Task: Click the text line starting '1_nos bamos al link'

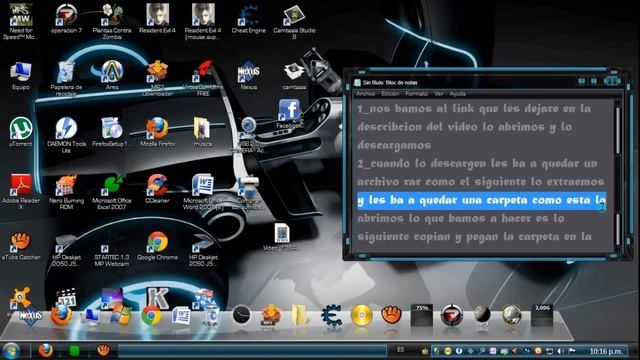Action: 474,109
